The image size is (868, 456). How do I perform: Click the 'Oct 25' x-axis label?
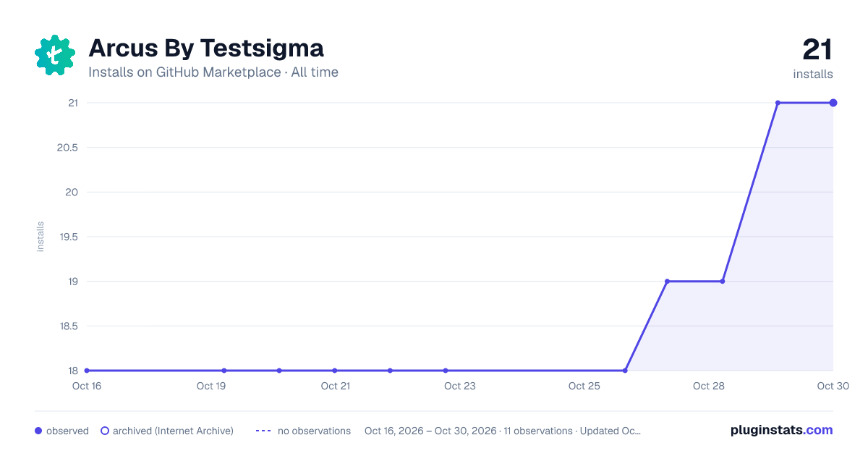click(584, 386)
